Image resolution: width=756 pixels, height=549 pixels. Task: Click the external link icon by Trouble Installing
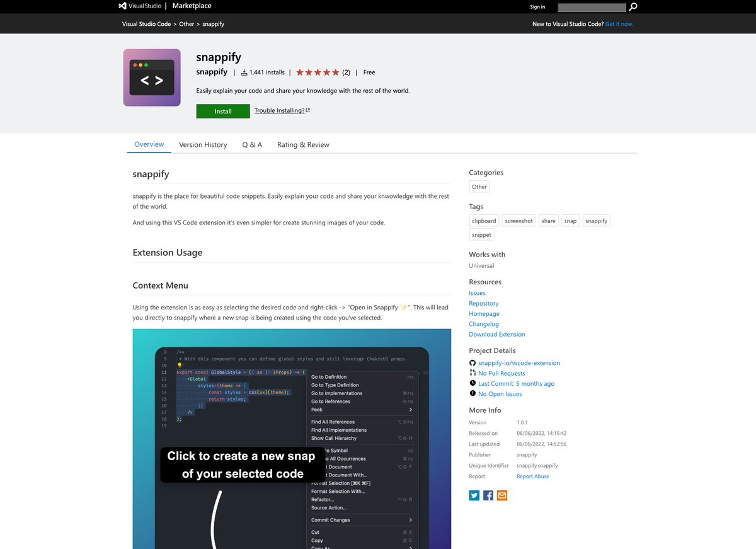(x=307, y=110)
